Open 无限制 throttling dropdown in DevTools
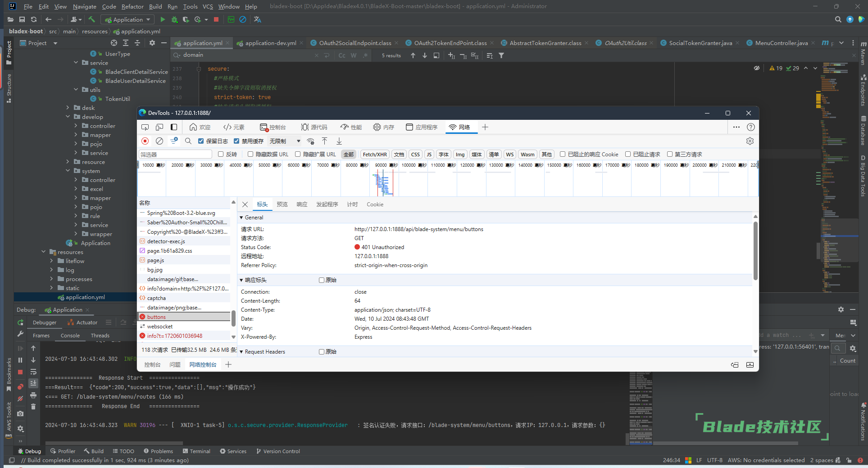Viewport: 868px width, 468px height. coord(285,141)
